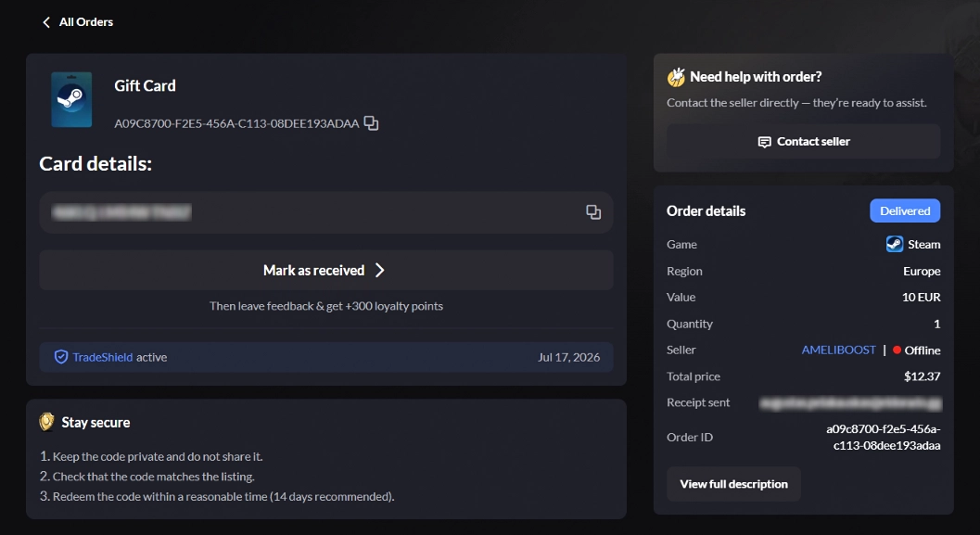This screenshot has width=980, height=535.
Task: View full description of the order
Action: [733, 484]
